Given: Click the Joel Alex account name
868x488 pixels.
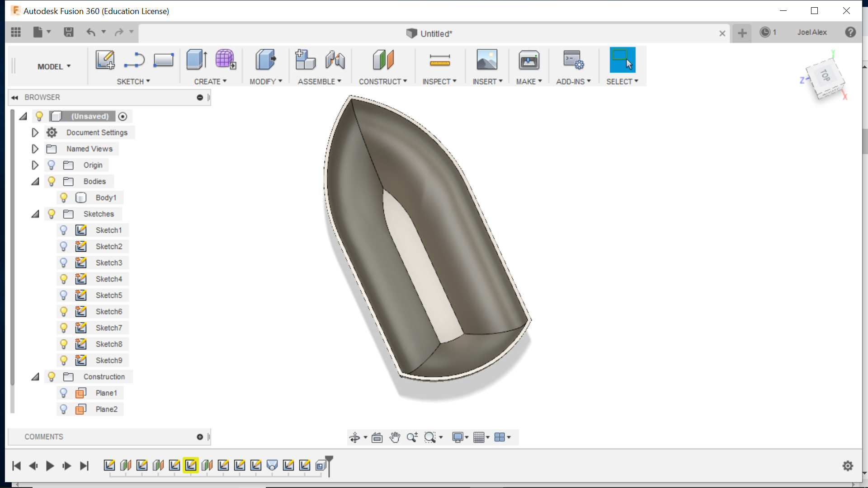Looking at the screenshot, I should 811,32.
